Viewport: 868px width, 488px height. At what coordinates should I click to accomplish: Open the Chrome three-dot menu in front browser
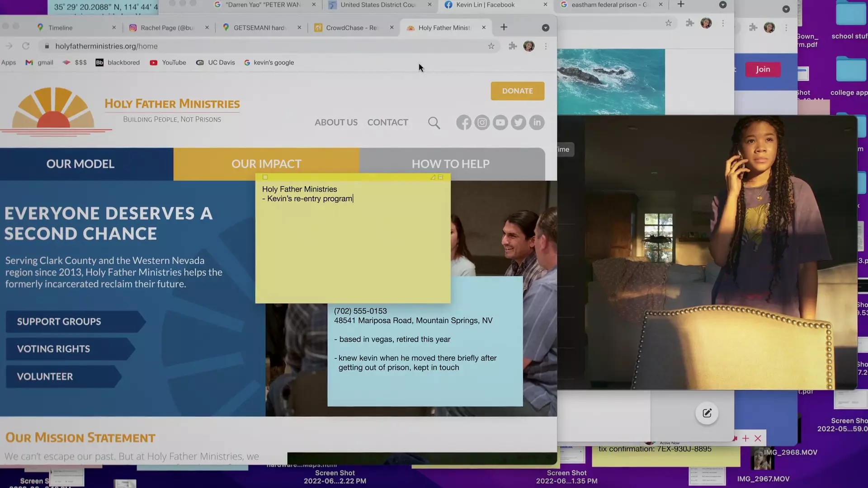pos(546,46)
